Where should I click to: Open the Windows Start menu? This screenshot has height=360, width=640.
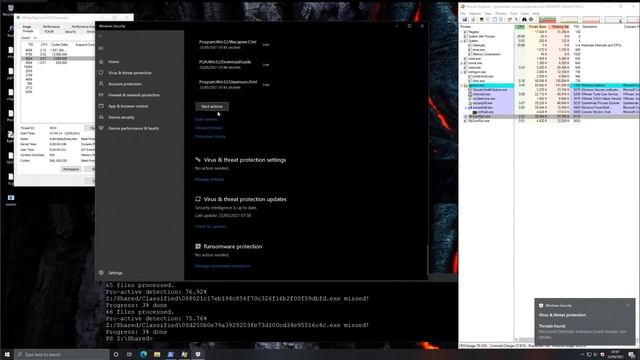7,354
